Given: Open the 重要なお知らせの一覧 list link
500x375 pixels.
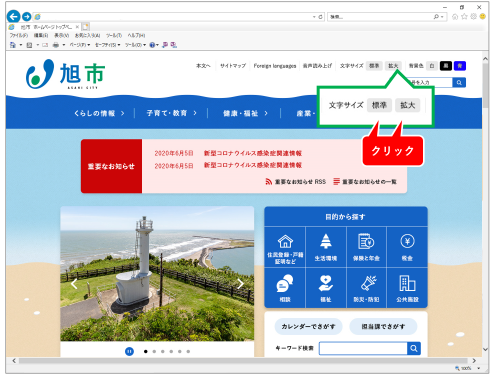Looking at the screenshot, I should (365, 182).
